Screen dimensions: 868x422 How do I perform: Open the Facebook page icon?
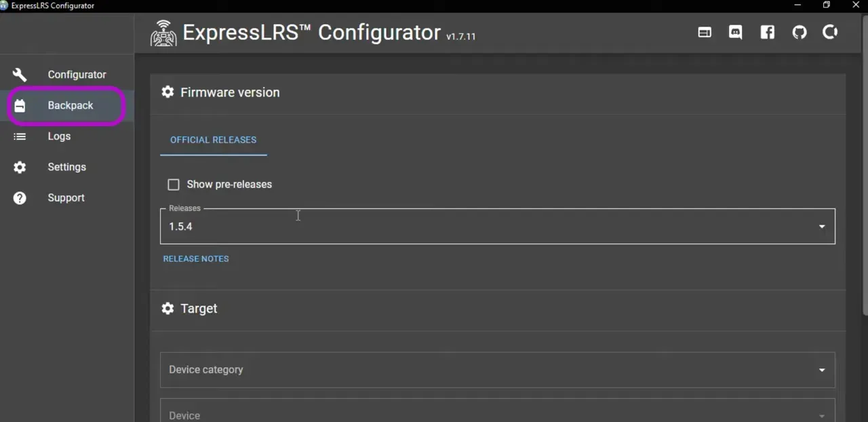pyautogui.click(x=767, y=32)
